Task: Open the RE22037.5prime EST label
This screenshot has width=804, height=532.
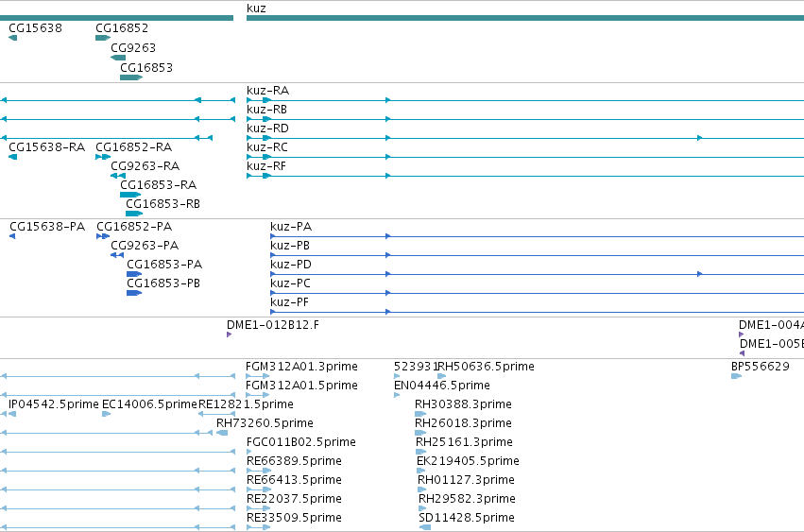Action: pos(294,499)
